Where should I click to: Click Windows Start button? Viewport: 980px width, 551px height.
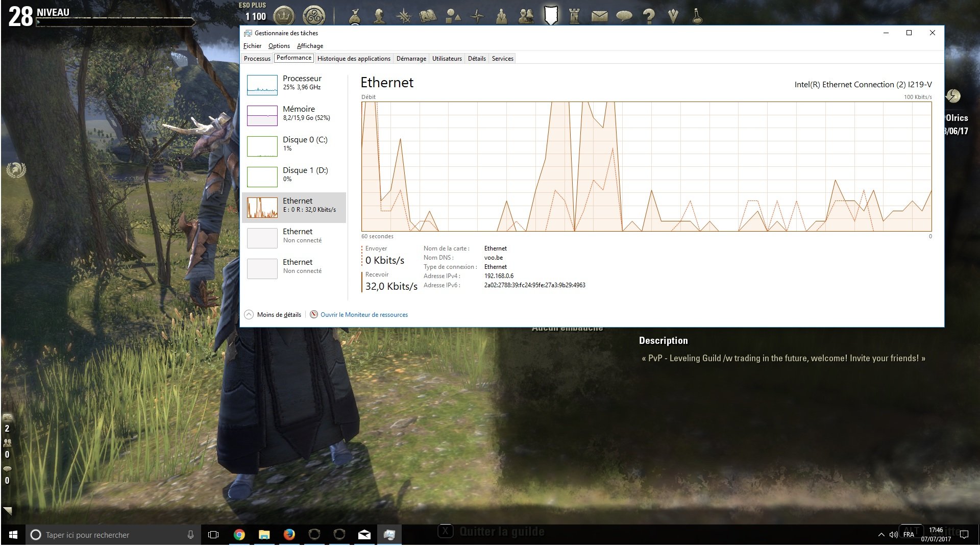coord(13,535)
